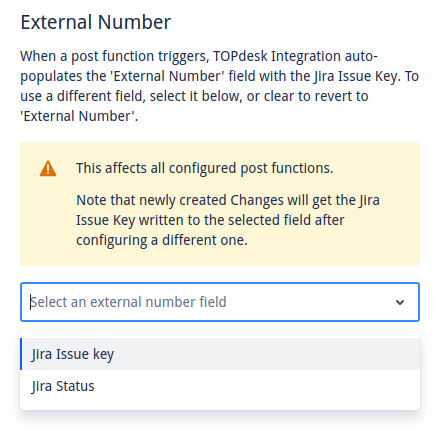439x435 pixels.
Task: Click 'configuring a different one' in the warning
Action: (x=162, y=240)
